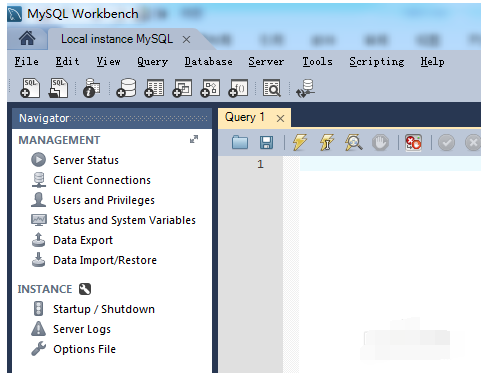Click the line number 1 gutter
Viewport: 499px width, 373px height.
[x=260, y=164]
